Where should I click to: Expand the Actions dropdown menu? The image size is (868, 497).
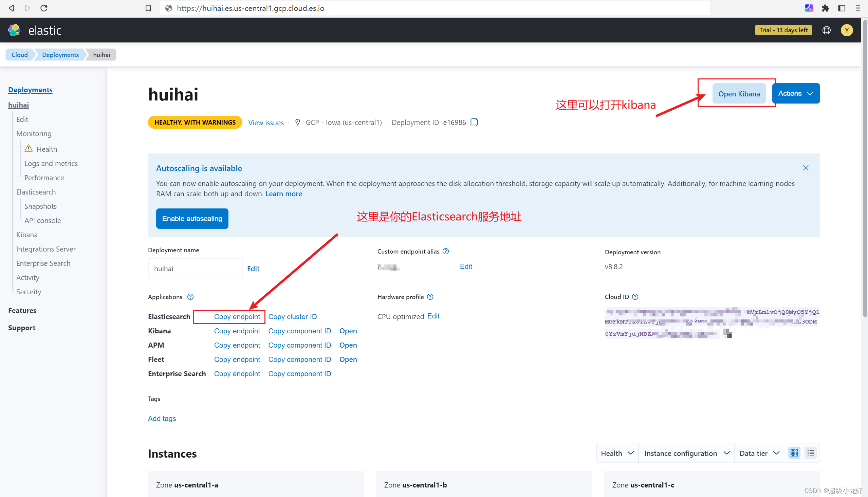(x=796, y=93)
